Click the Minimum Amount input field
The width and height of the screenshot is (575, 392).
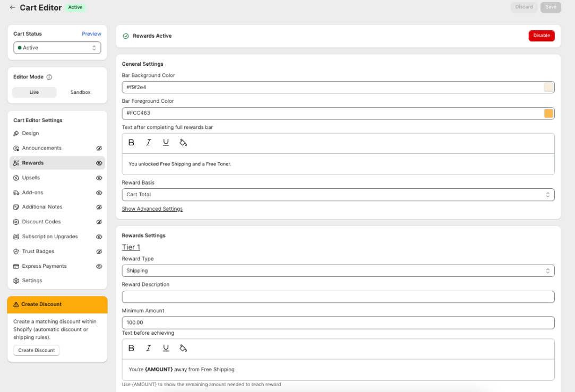338,323
